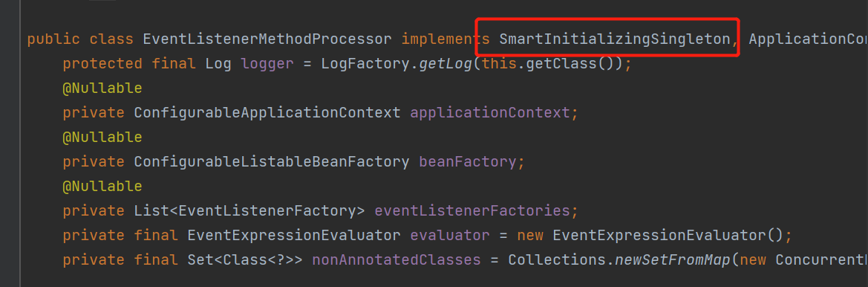Image resolution: width=868 pixels, height=287 pixels.
Task: Click the SmartInitializingSingleton interface name
Action: click(x=615, y=39)
